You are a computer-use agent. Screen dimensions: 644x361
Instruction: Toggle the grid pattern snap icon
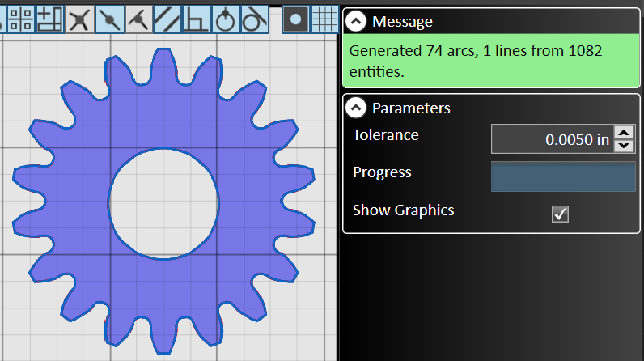[20, 19]
